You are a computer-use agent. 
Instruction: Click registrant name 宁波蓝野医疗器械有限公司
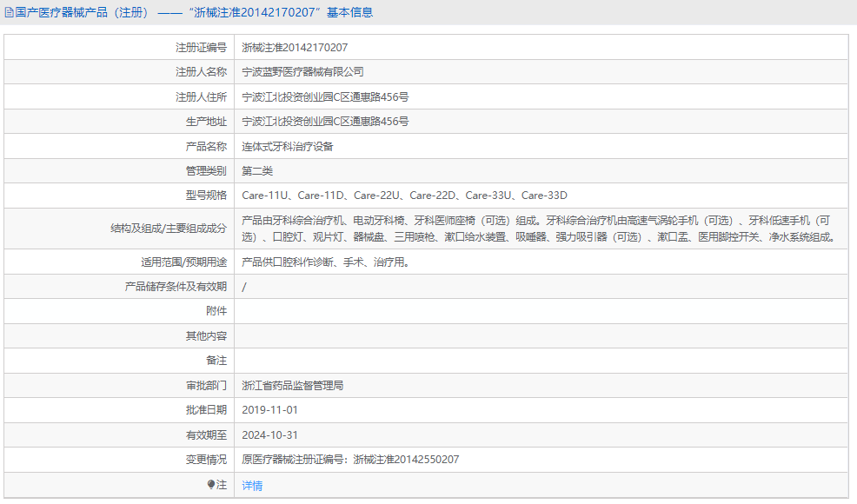(x=302, y=72)
